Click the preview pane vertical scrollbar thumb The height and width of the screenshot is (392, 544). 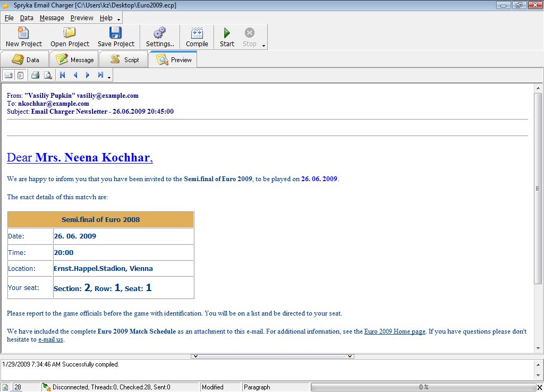pos(538,189)
